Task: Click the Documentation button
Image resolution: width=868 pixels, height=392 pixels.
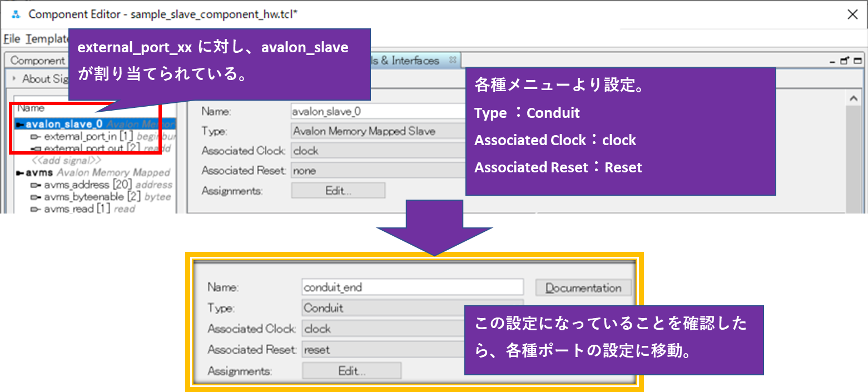Action: 583,287
